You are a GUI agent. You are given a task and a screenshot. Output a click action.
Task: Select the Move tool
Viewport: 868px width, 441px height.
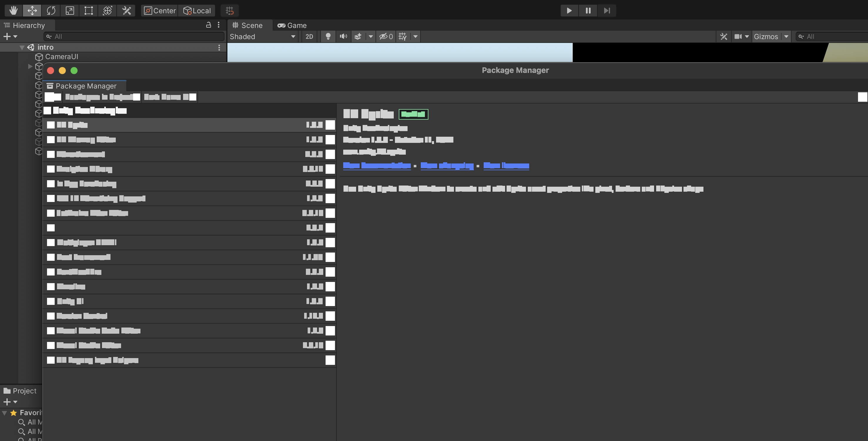click(x=32, y=11)
